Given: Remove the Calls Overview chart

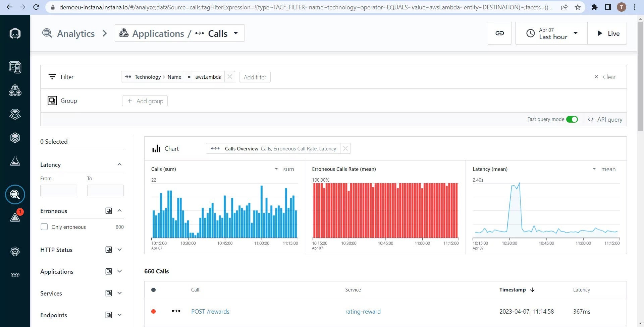Looking at the screenshot, I should [x=345, y=148].
